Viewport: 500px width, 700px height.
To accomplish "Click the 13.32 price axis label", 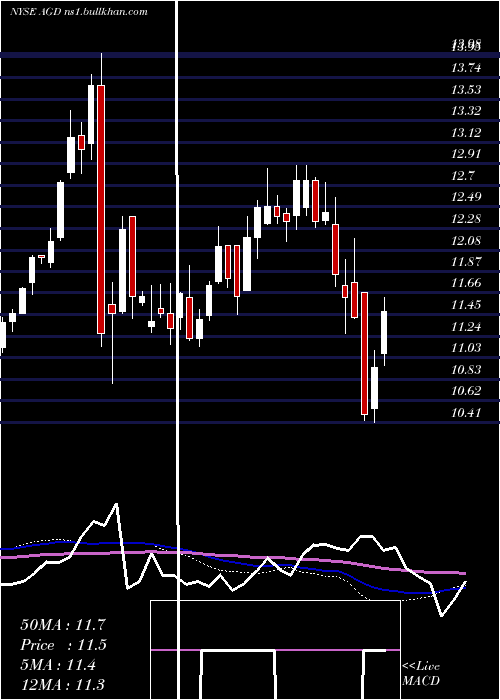I will point(466,111).
